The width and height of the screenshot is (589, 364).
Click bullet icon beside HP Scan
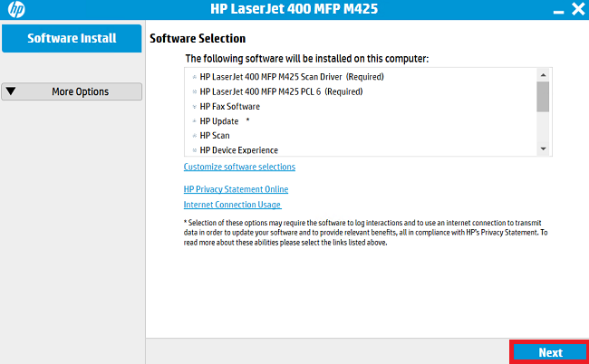(195, 136)
